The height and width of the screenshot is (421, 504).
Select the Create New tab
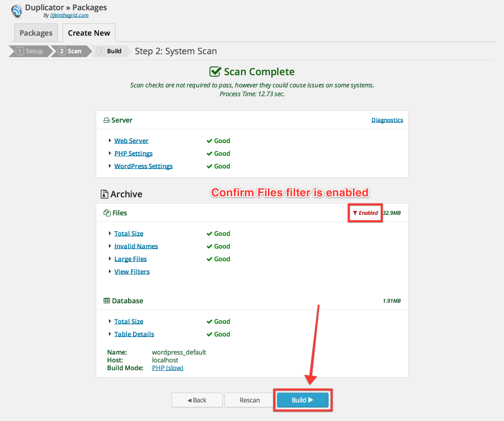89,33
